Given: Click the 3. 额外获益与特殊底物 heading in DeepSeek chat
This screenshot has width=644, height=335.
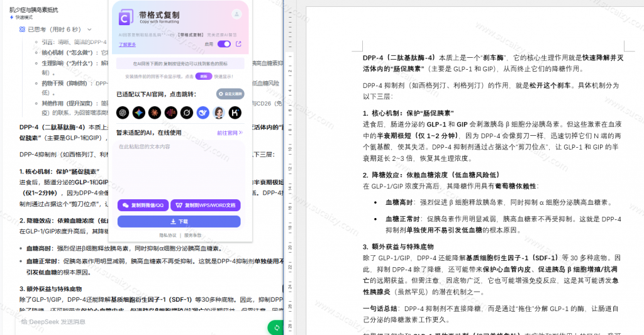Looking at the screenshot, I should pos(50,289).
